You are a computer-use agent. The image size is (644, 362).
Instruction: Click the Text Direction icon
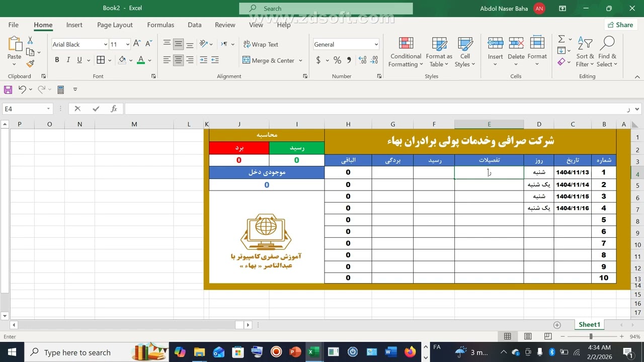(x=224, y=44)
